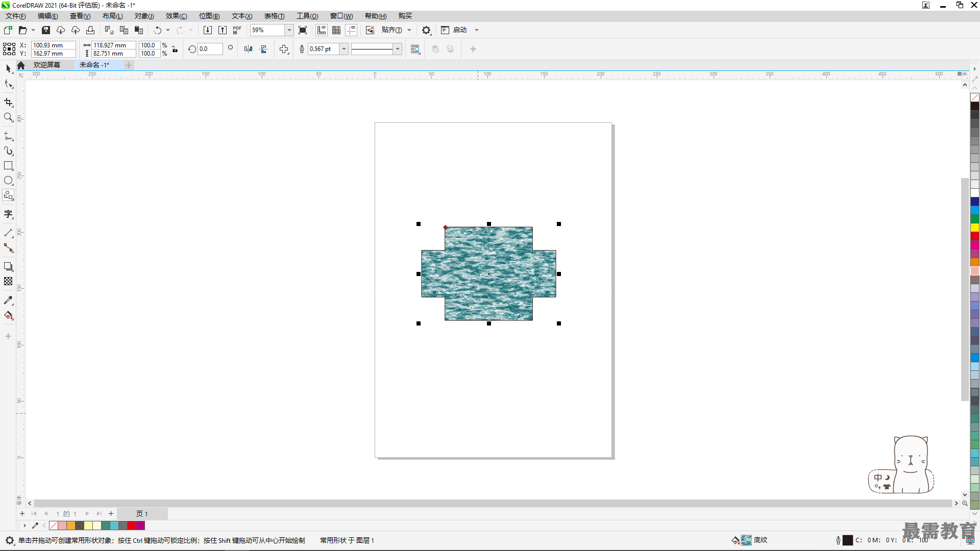The height and width of the screenshot is (551, 980).
Task: Select the 页 1 page tab
Action: (x=142, y=514)
